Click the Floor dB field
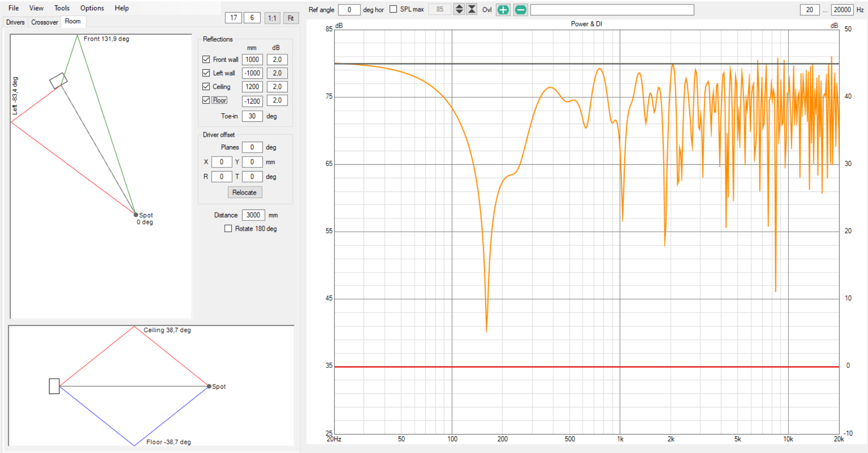This screenshot has height=453, width=868. click(x=277, y=100)
